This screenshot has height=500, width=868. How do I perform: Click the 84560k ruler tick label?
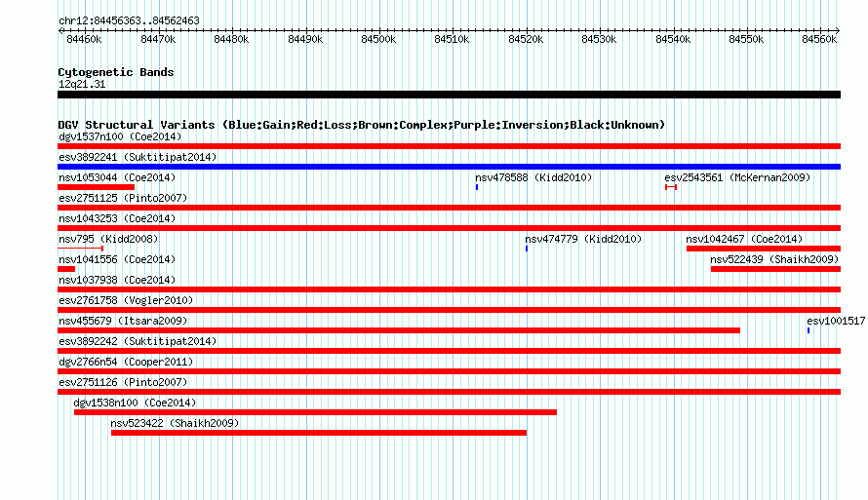[x=819, y=39]
